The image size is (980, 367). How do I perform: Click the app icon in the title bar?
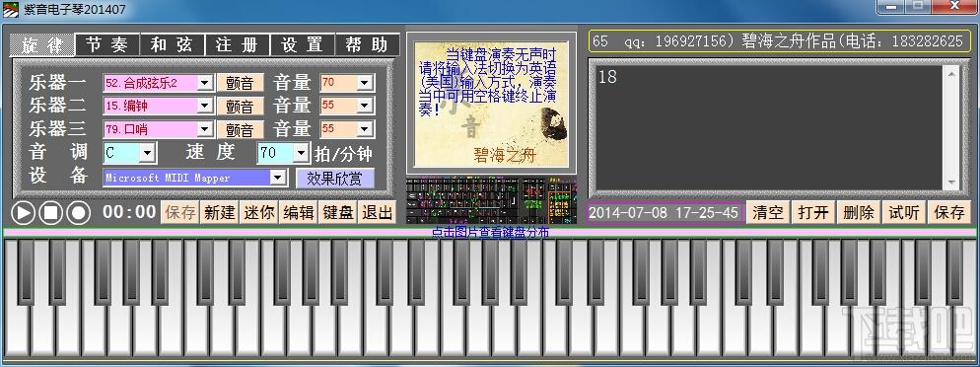[x=11, y=10]
